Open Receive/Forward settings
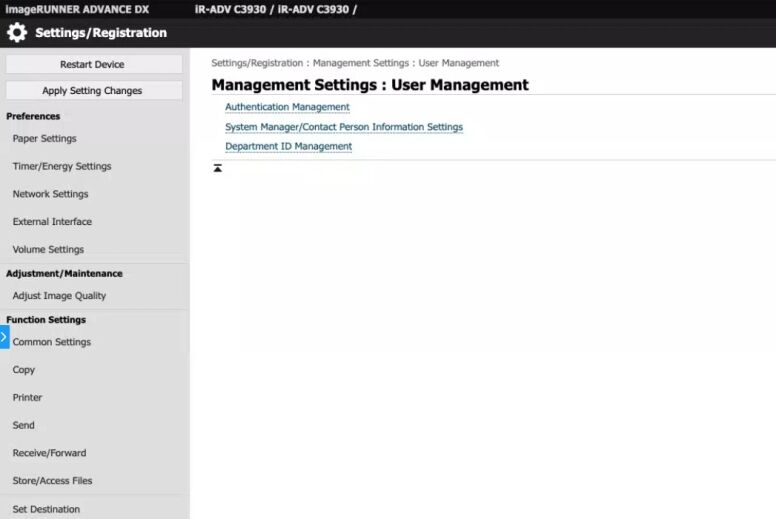 tap(49, 453)
